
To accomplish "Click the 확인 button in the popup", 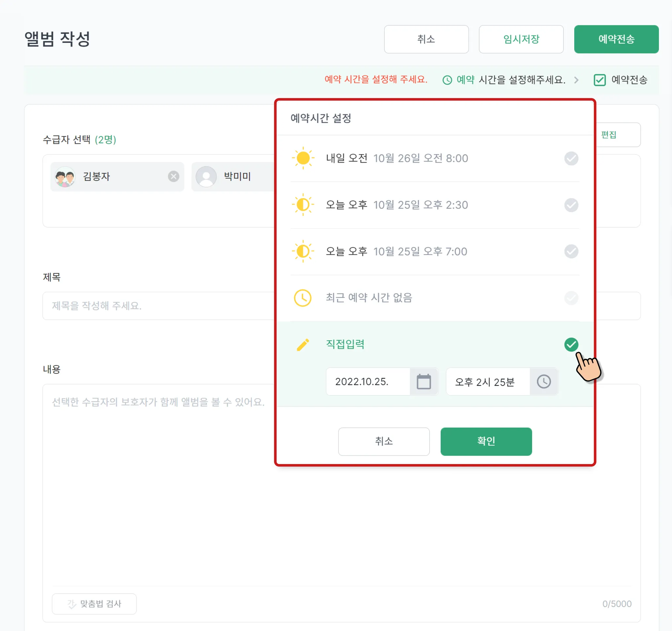I will coord(486,441).
